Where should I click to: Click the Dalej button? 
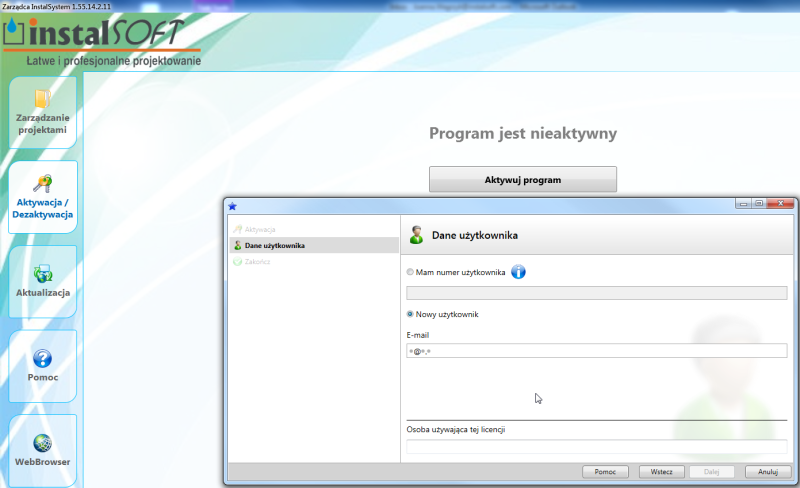[711, 472]
